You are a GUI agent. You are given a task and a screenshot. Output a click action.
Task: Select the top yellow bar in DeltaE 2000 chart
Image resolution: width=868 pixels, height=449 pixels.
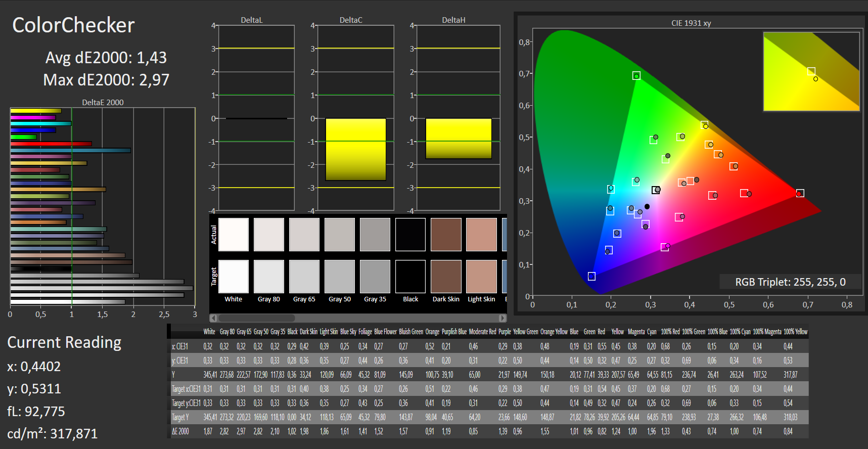[x=36, y=111]
